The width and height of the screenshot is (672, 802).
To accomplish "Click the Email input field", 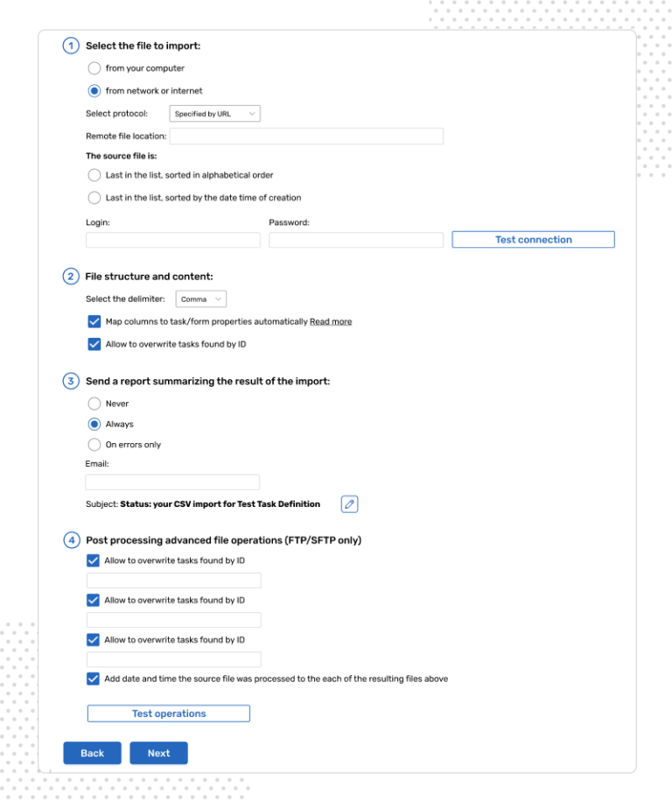I will tap(172, 482).
